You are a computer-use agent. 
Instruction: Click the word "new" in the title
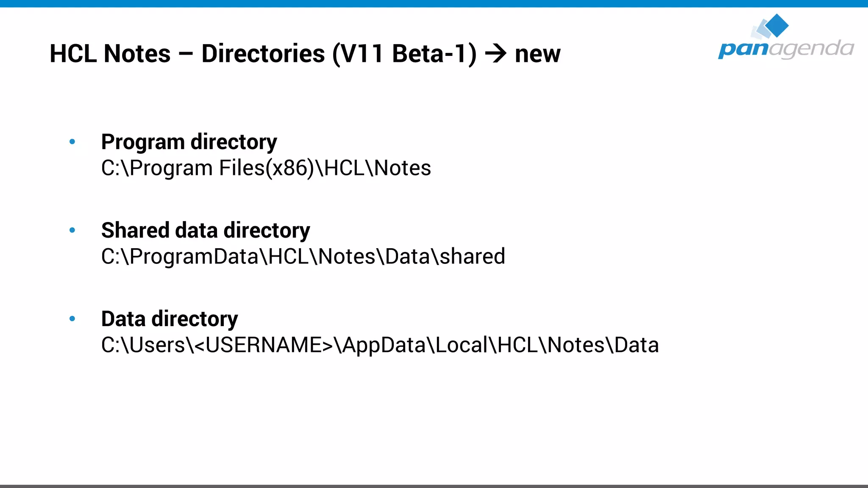[537, 54]
